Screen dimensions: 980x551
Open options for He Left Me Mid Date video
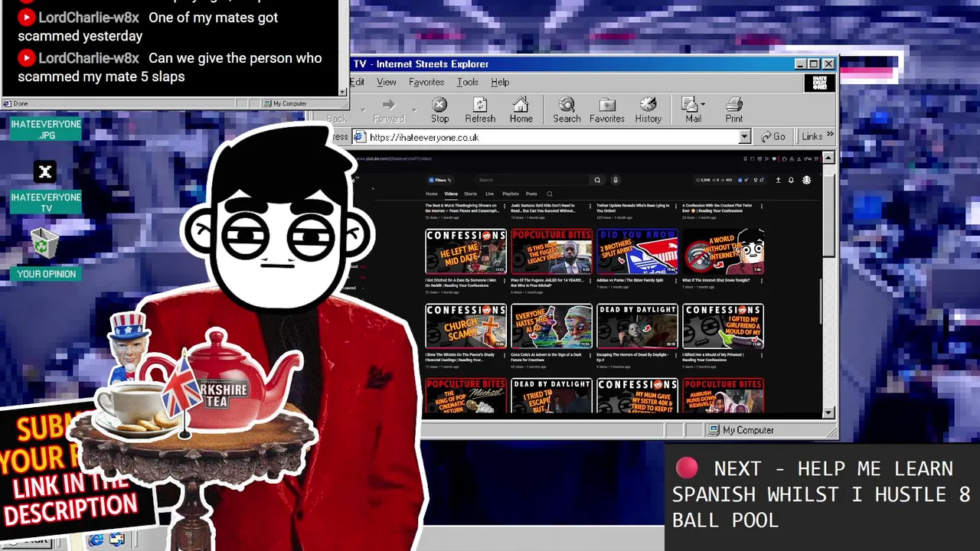pyautogui.click(x=505, y=281)
